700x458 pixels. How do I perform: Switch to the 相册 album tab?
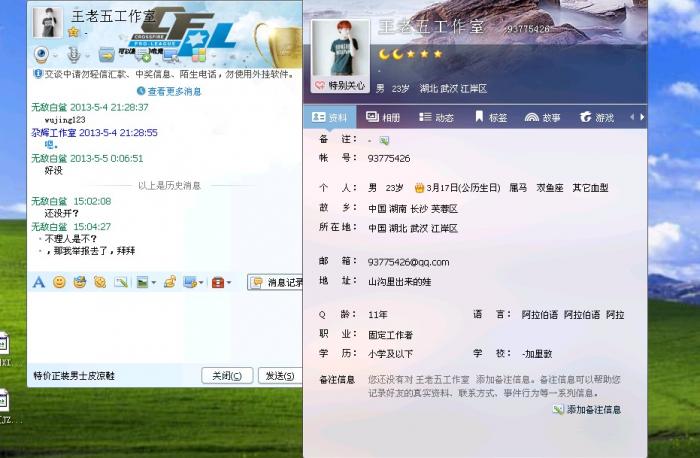click(383, 117)
